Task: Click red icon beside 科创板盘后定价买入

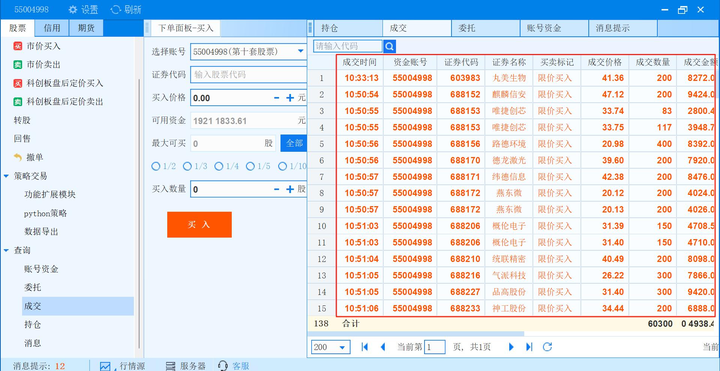Action: pos(17,83)
